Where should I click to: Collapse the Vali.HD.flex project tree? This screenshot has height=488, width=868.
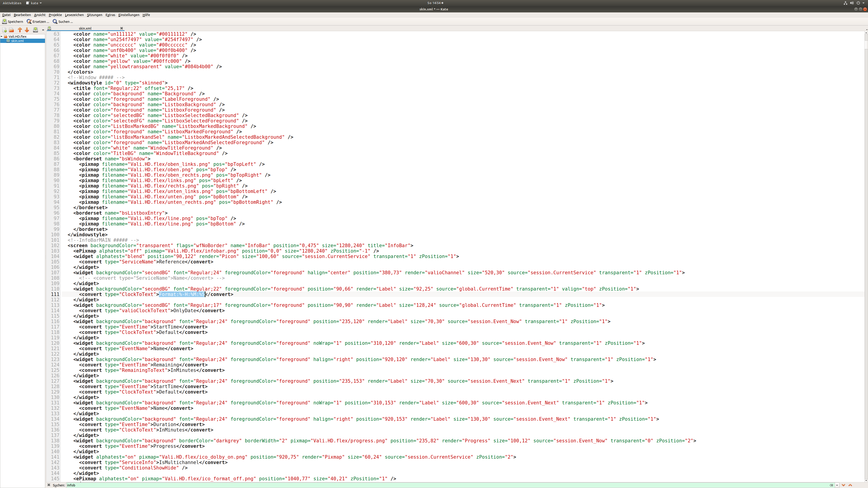2,36
